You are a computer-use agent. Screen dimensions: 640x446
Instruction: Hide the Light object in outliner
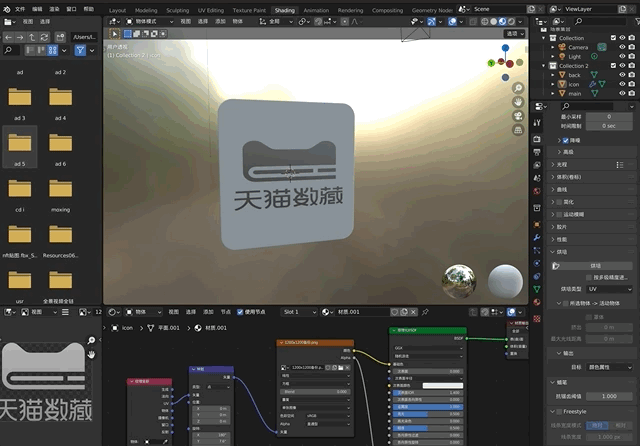coord(622,56)
